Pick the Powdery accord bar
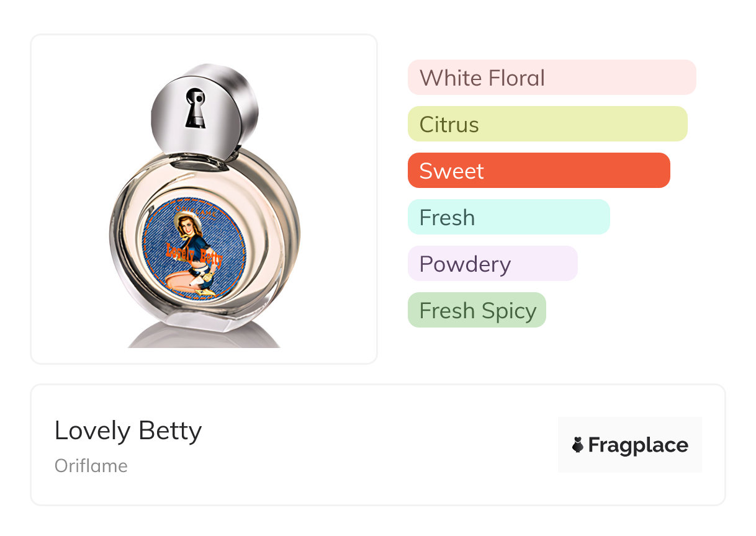The image size is (756, 536). (492, 264)
